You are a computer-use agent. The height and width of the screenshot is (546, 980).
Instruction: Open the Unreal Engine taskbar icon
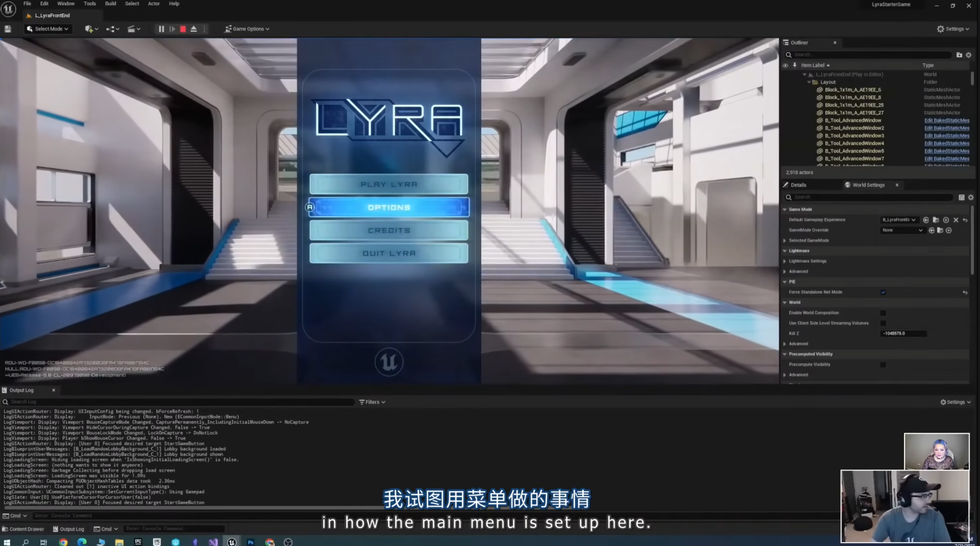pyautogui.click(x=232, y=542)
